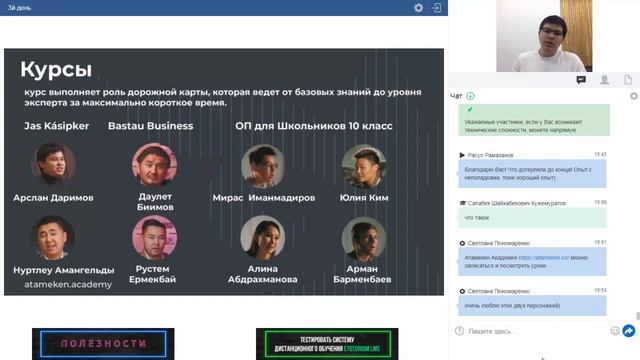Open the emoji picker in chat input
Image resolution: width=640 pixels, height=360 pixels.
click(x=615, y=331)
